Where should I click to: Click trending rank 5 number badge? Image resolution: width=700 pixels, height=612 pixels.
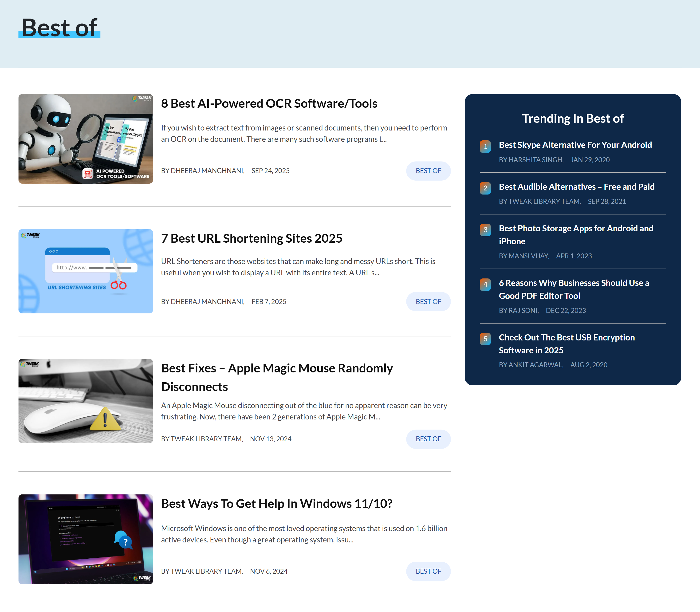click(x=485, y=339)
